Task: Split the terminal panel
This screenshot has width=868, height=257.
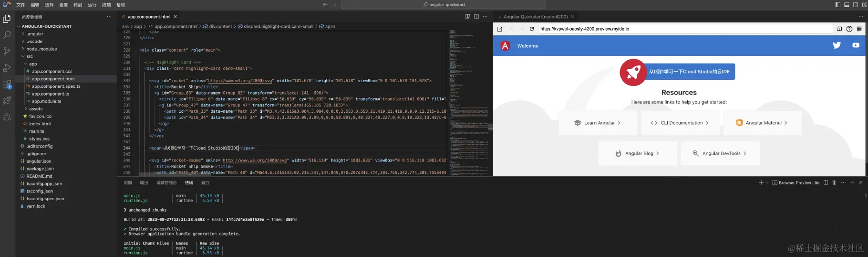Action: click(826, 182)
